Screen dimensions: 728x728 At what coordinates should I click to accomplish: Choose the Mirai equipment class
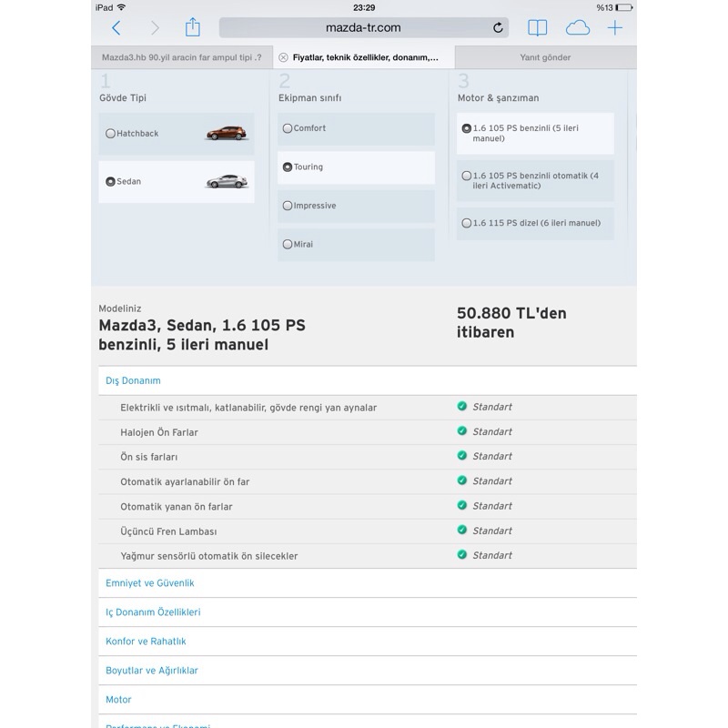tap(356, 244)
